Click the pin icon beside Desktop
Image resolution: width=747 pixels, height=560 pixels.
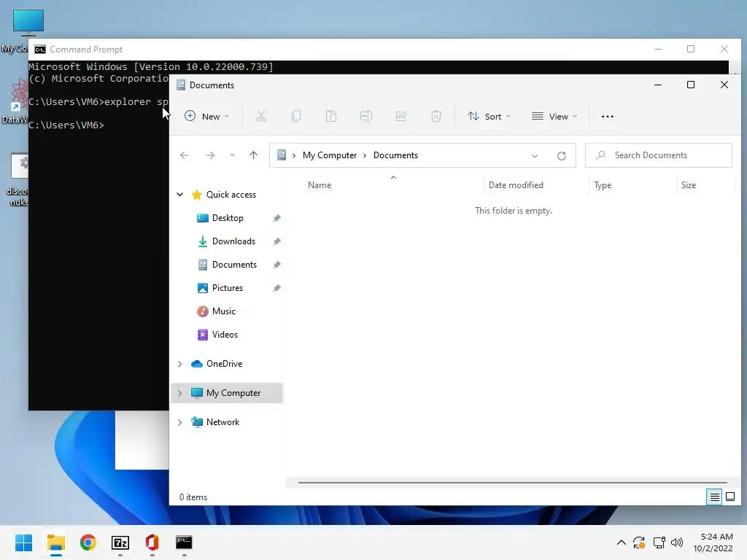tap(276, 218)
